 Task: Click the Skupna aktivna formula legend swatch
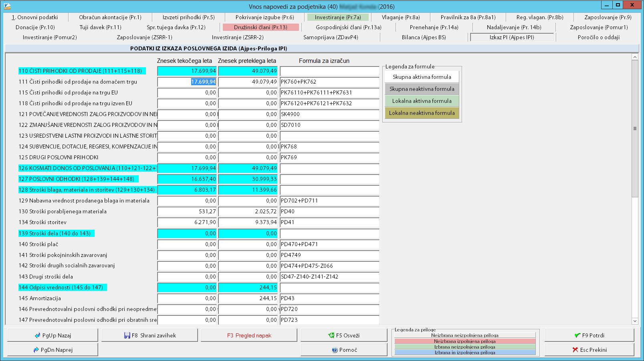point(422,77)
